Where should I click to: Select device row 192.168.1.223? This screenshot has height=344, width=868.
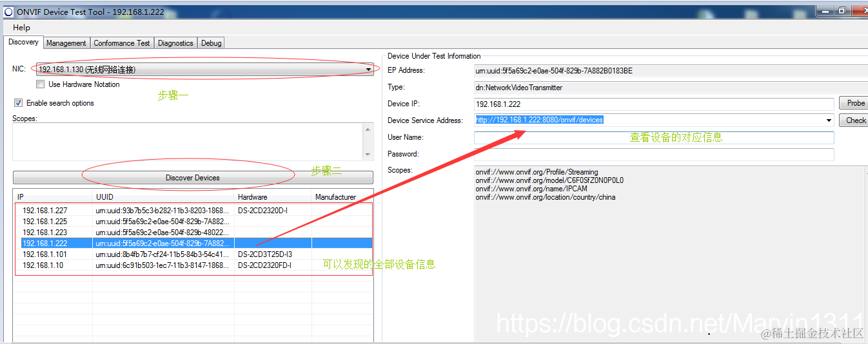(x=193, y=232)
